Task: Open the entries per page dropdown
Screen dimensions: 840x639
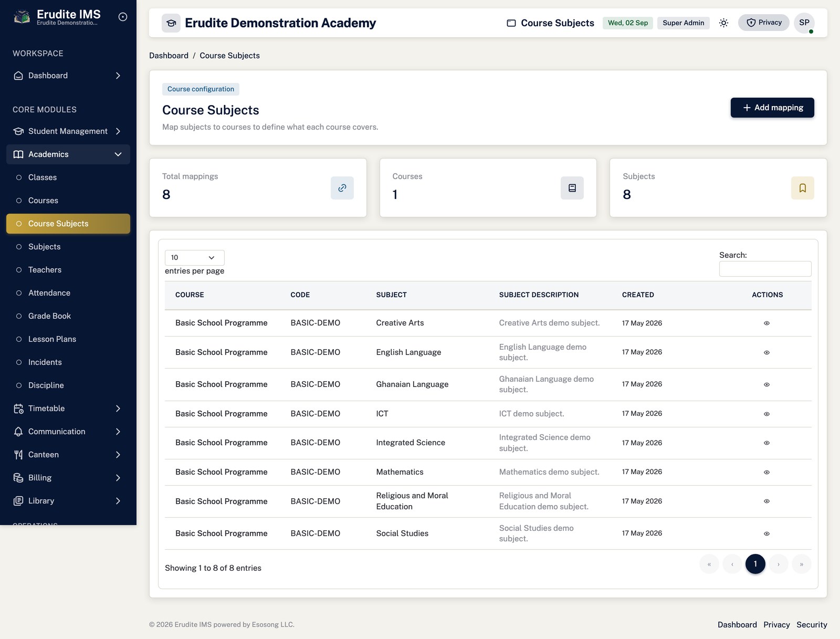Action: 194,258
